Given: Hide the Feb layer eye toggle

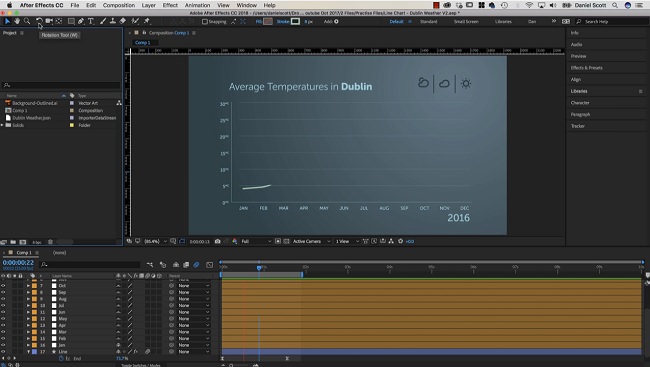Looking at the screenshot, I should pos(3,338).
